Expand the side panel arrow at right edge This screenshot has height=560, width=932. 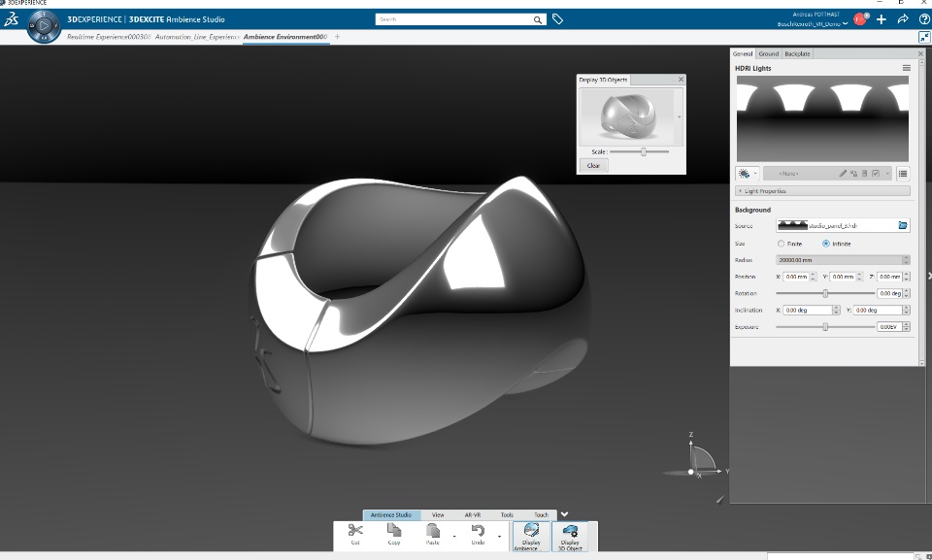[929, 277]
